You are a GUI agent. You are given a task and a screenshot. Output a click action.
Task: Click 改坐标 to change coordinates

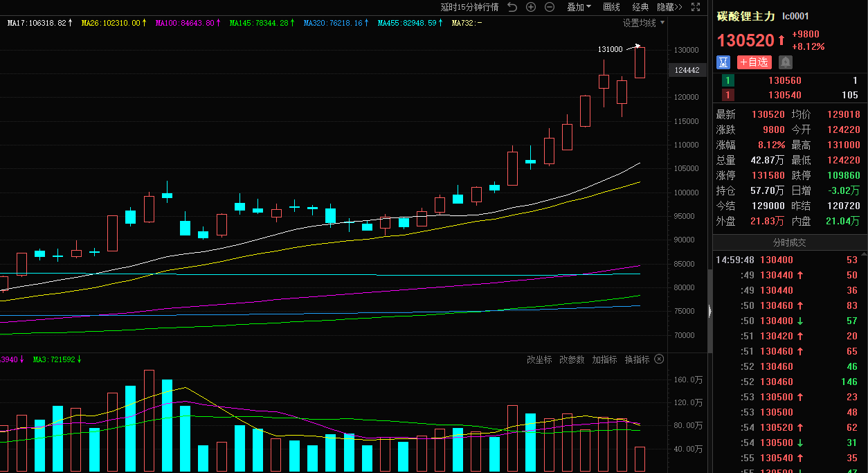(x=539, y=359)
